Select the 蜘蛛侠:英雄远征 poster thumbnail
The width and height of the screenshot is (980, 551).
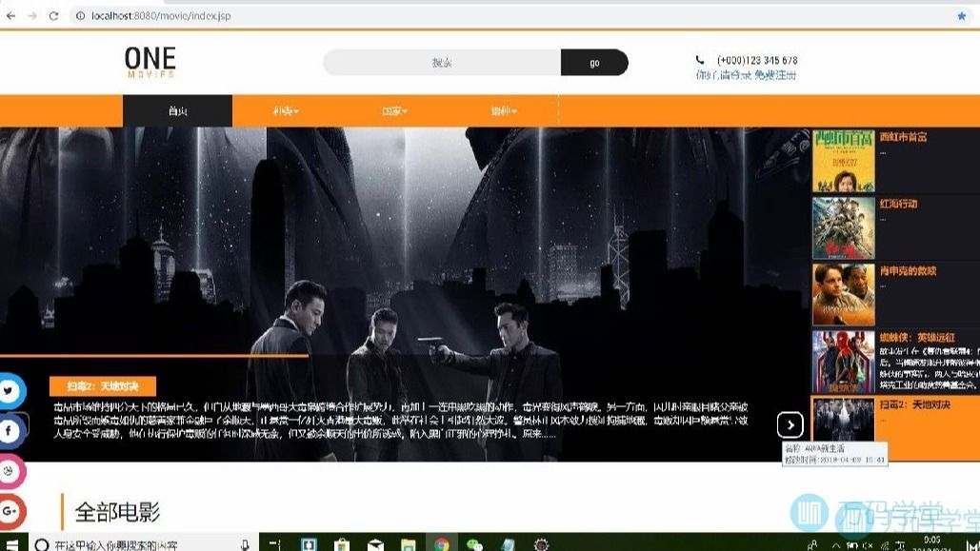pos(843,362)
